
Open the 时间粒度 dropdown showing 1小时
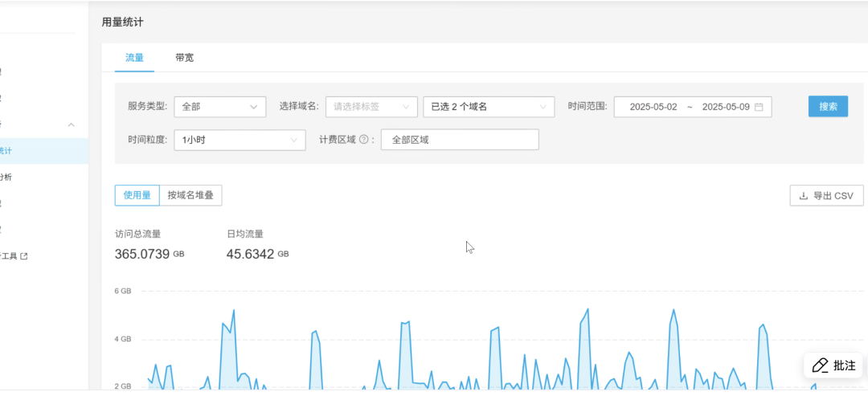pyautogui.click(x=240, y=140)
